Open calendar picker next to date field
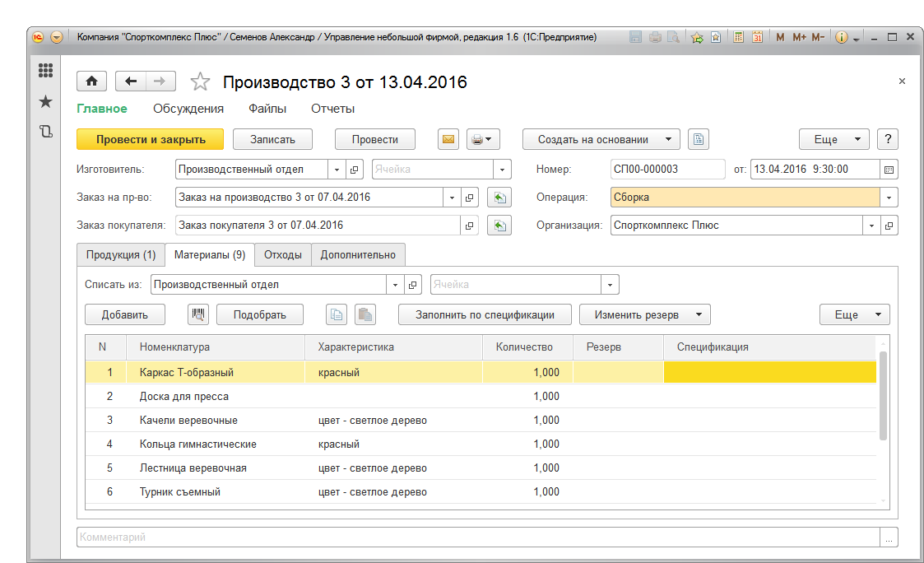Viewport: 924px width, 563px height. pos(889,170)
